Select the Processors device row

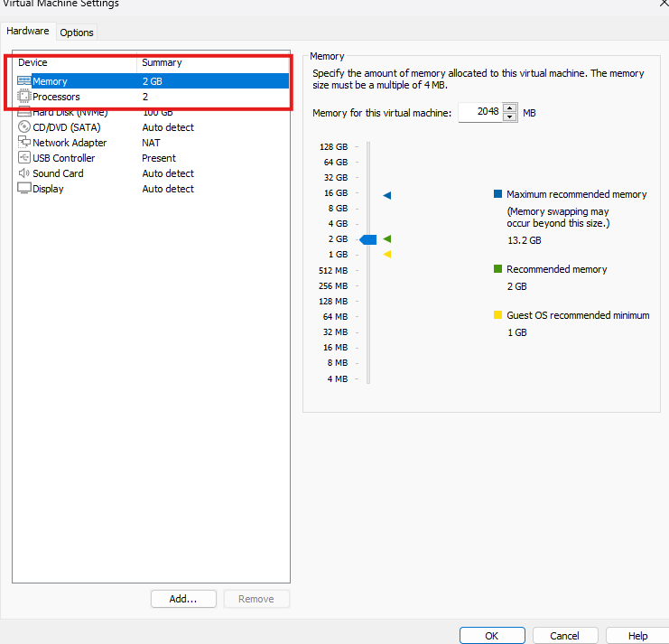pos(153,97)
